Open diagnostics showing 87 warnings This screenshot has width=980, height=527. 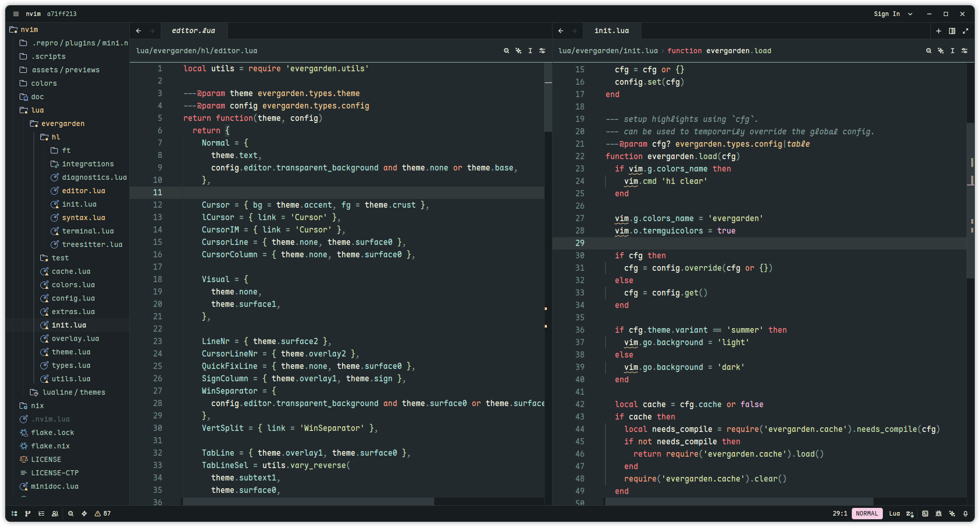click(103, 514)
